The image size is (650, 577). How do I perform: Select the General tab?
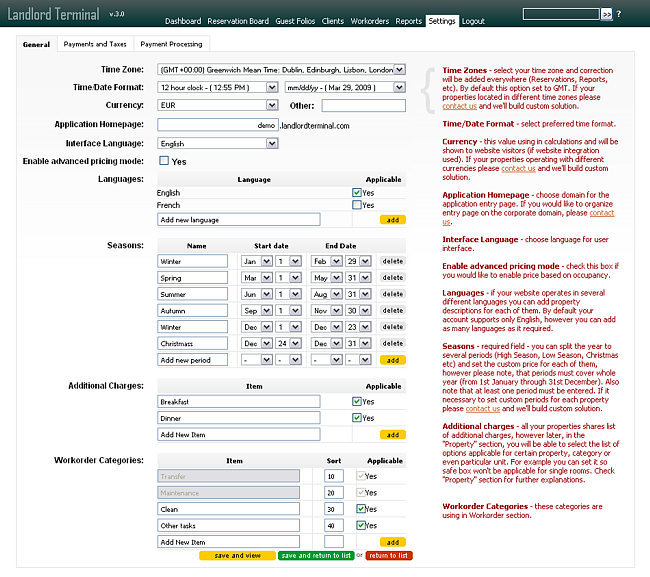(x=36, y=44)
